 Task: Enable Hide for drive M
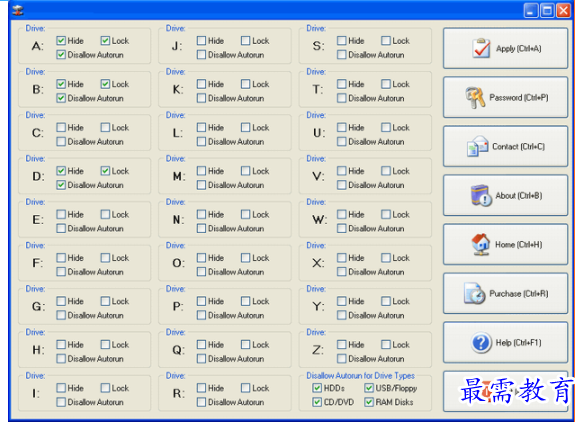tap(202, 171)
